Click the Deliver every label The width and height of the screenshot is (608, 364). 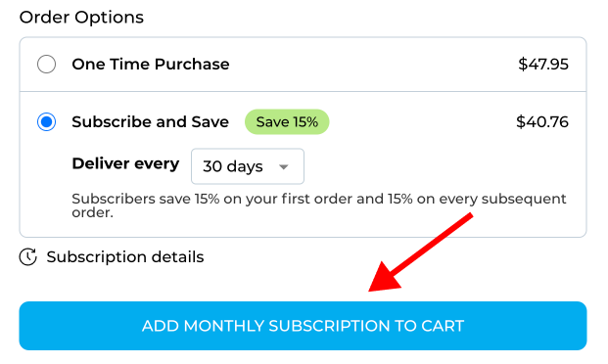coord(125,164)
